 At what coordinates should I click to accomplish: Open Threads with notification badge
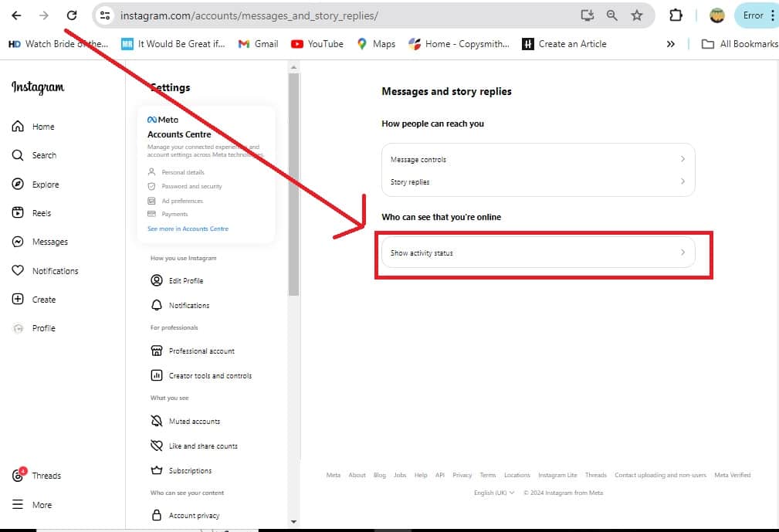36,475
